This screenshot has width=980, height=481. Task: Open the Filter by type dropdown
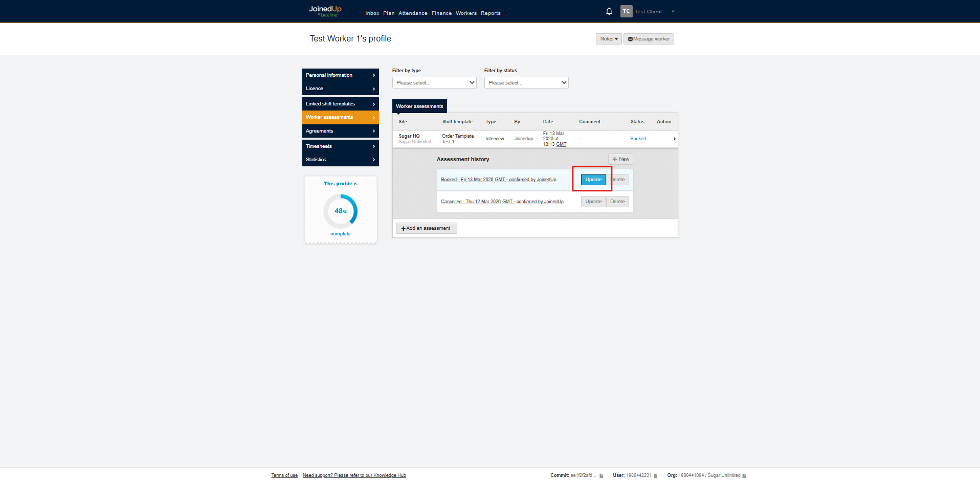pyautogui.click(x=434, y=83)
